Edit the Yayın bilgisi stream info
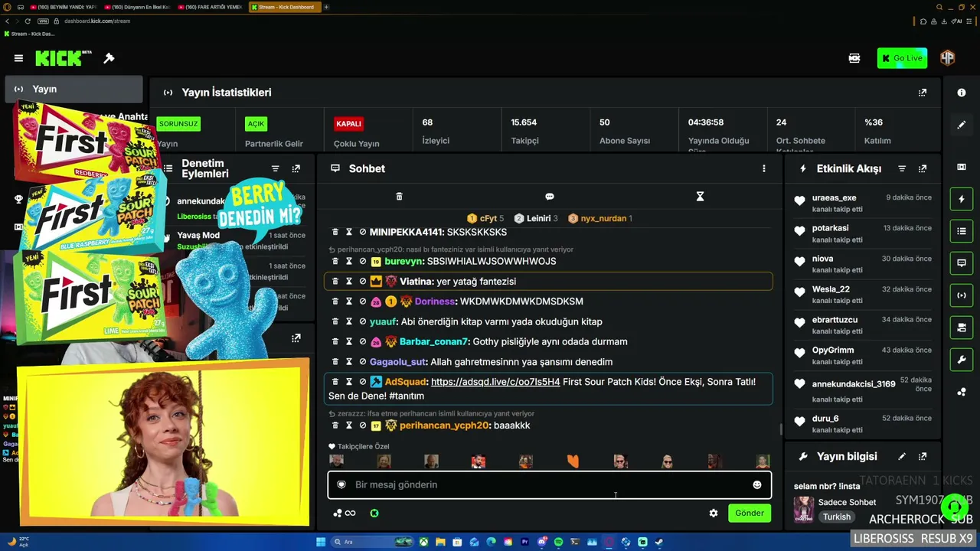Screen dimensions: 980x551 [x=902, y=457]
